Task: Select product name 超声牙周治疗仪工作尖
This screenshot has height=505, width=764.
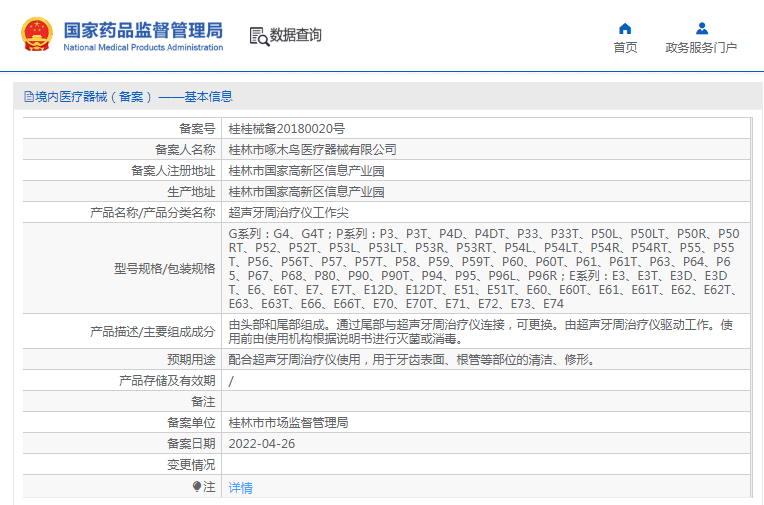Action: coord(288,213)
